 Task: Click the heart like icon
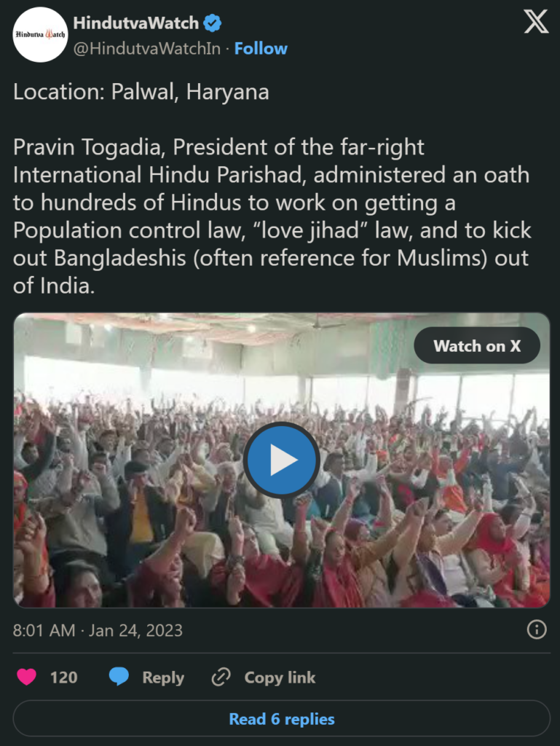pos(27,677)
